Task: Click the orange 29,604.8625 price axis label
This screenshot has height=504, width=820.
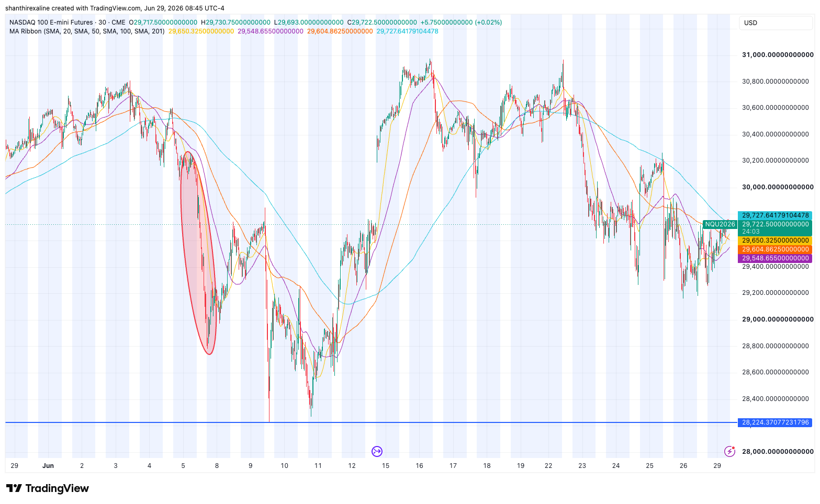Action: [775, 249]
